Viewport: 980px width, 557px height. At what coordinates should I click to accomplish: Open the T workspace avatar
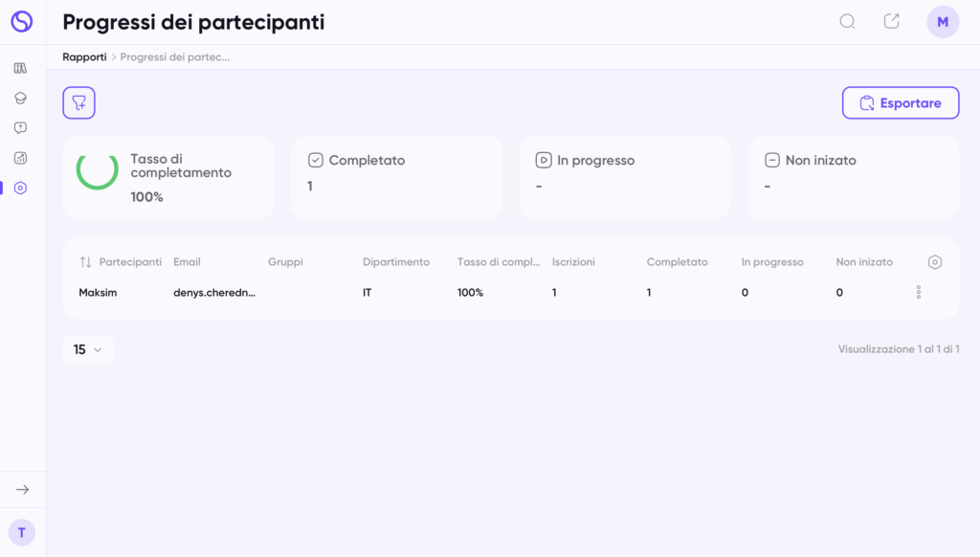22,533
